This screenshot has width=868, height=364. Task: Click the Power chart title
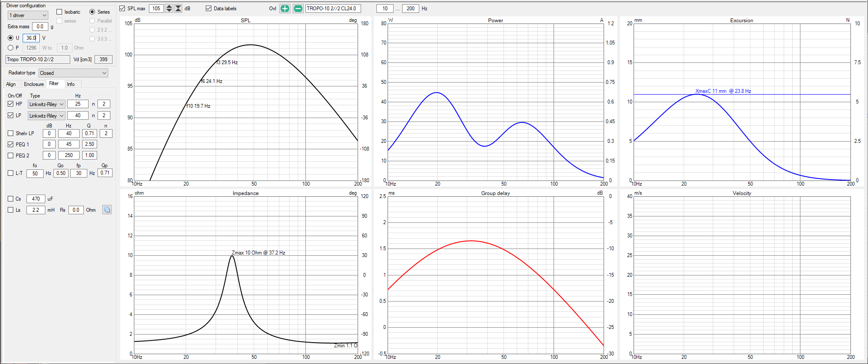pos(495,21)
